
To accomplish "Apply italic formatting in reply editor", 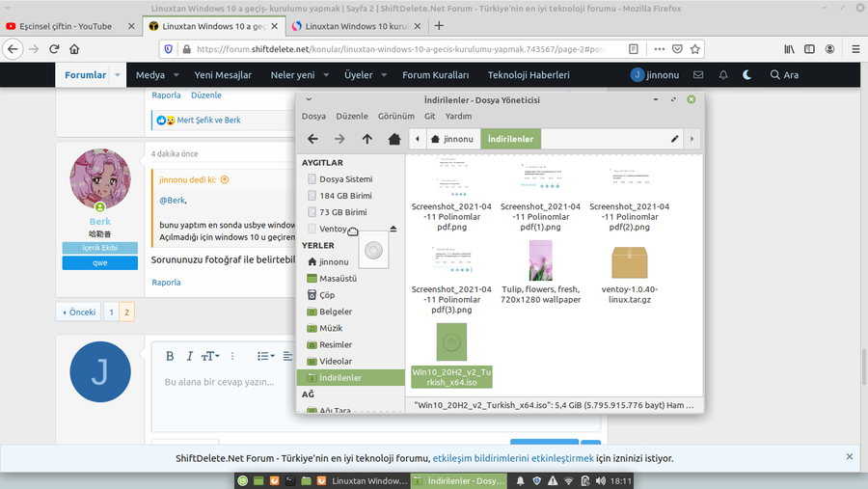I will tap(189, 356).
